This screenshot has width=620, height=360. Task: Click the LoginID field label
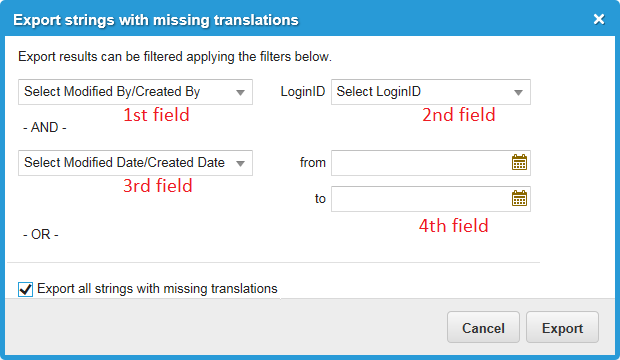(x=302, y=91)
